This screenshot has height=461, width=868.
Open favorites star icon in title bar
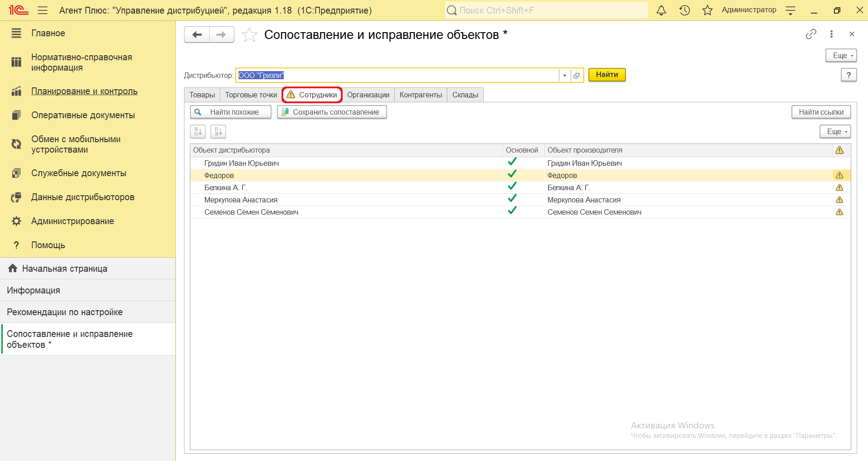click(x=708, y=10)
